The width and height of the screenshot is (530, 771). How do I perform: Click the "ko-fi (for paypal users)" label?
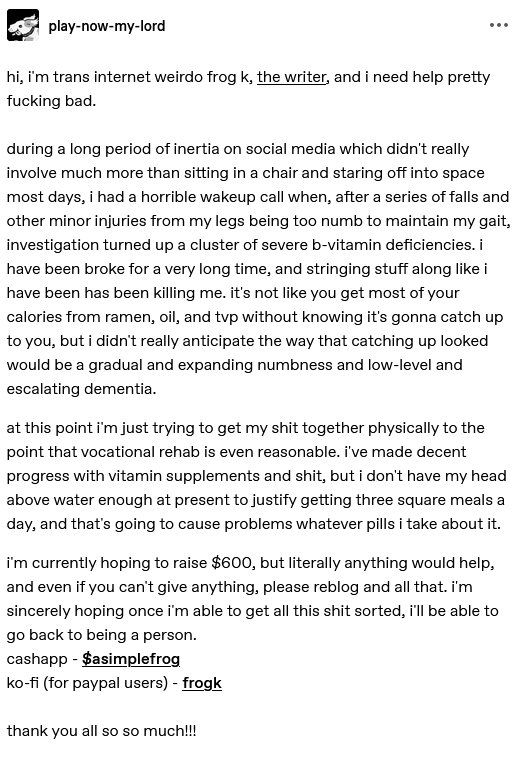pos(87,683)
